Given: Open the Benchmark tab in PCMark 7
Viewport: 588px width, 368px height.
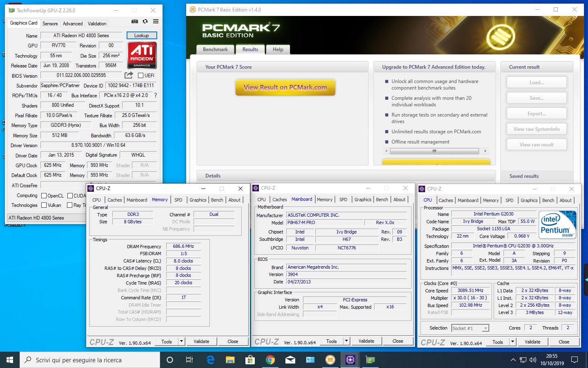Looking at the screenshot, I should click(x=215, y=49).
